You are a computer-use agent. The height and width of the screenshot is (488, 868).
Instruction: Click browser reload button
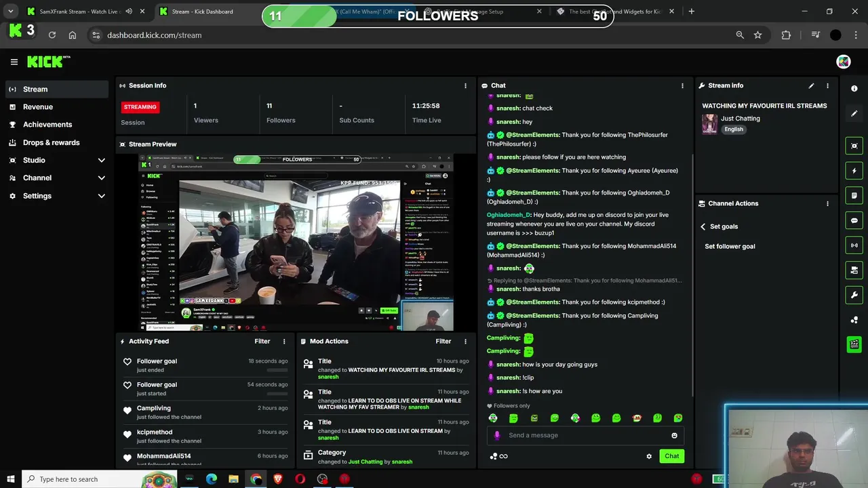52,35
